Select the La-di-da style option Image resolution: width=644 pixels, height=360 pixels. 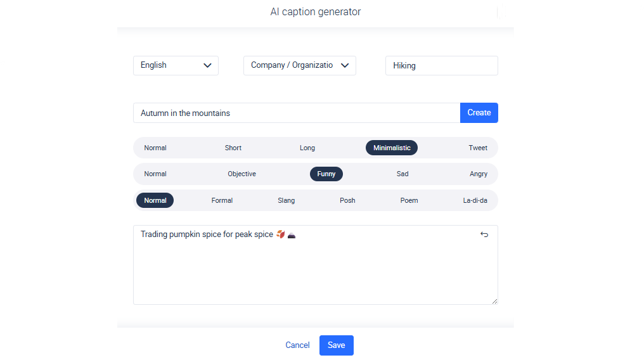475,200
